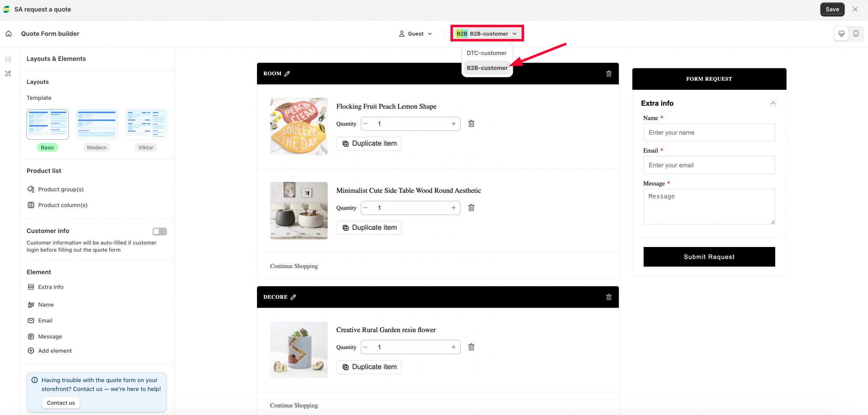The image size is (868, 415).
Task: Collapse the Extra info section chevron
Action: (x=773, y=103)
